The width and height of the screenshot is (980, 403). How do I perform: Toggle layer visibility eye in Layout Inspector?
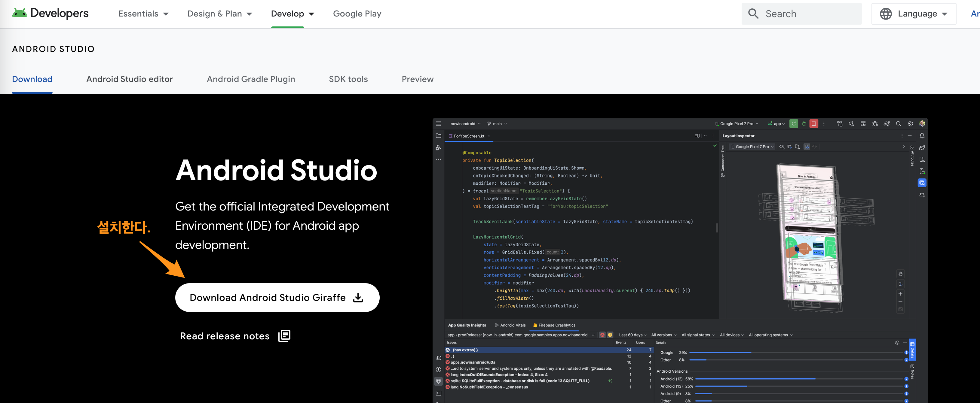point(782,146)
